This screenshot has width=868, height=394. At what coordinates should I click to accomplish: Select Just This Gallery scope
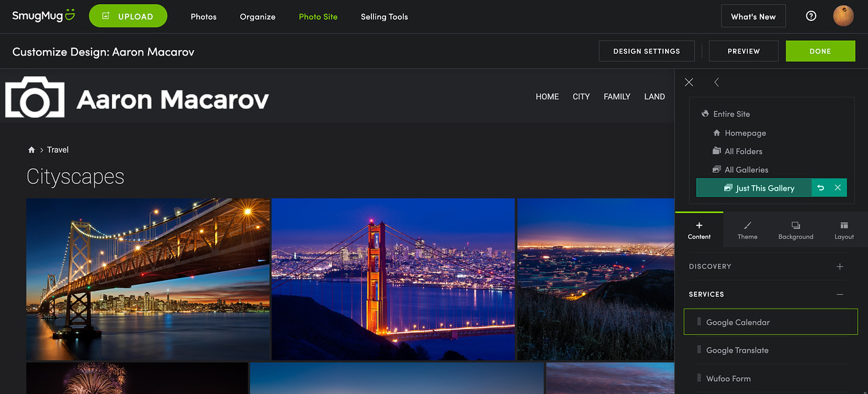pyautogui.click(x=754, y=188)
